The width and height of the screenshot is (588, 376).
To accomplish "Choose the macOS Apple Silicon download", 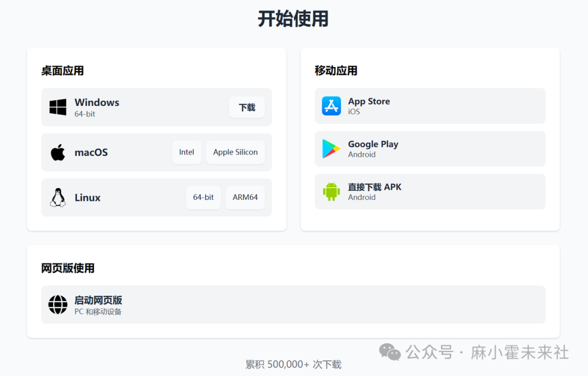I will point(235,152).
